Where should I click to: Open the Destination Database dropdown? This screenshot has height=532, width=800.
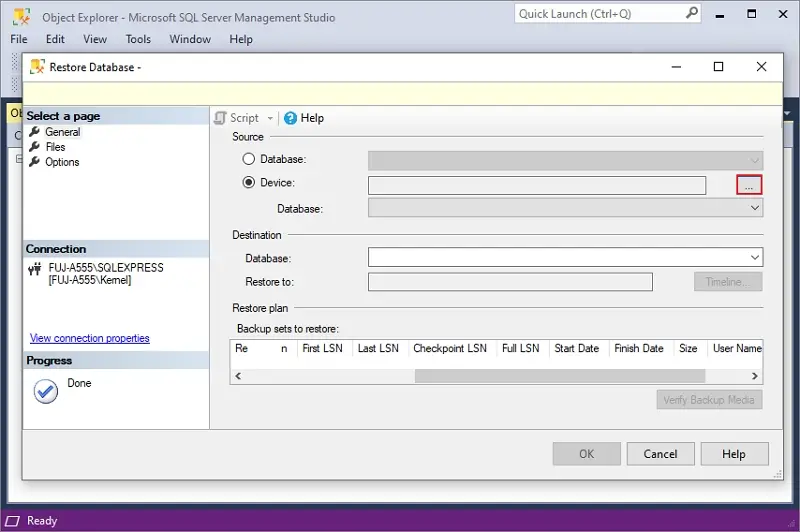click(x=565, y=257)
